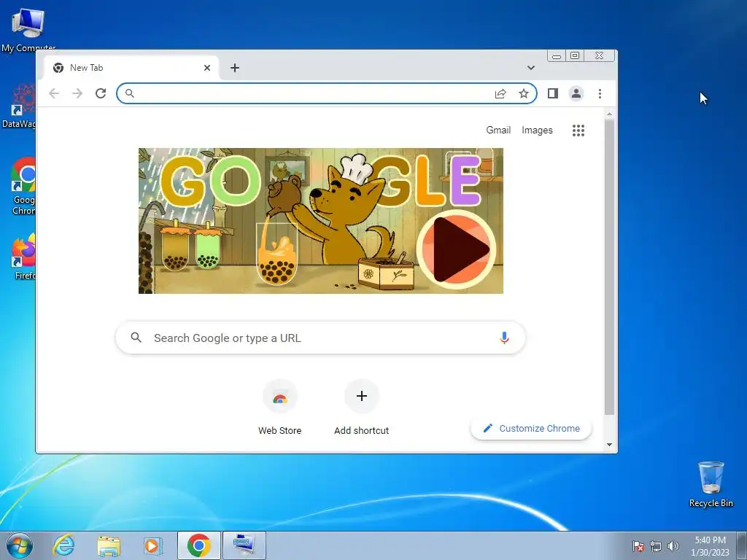The height and width of the screenshot is (560, 747).
Task: Open the Chrome side panel icon
Action: point(553,93)
